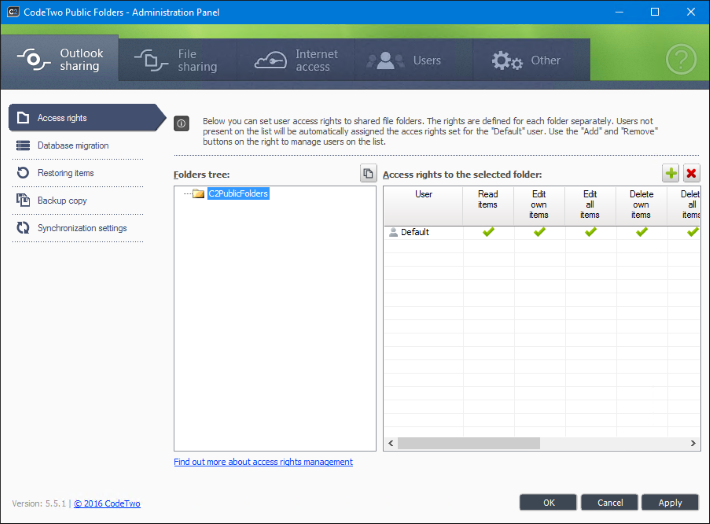The image size is (710, 524).
Task: Click the Edit all items column header
Action: [590, 206]
